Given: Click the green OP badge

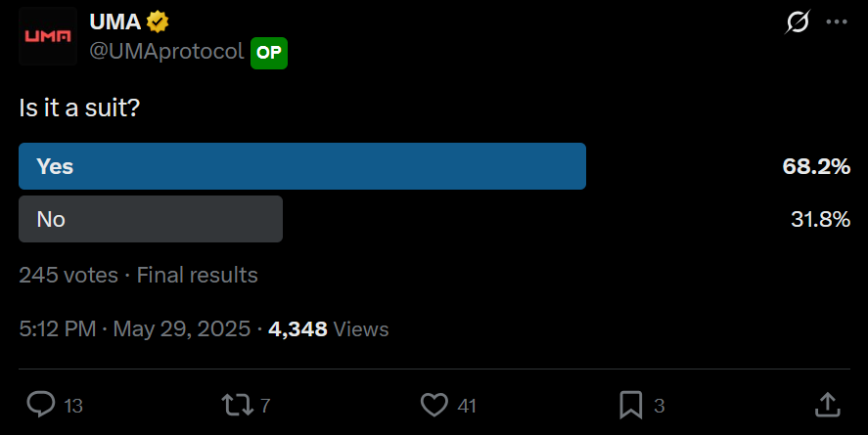Looking at the screenshot, I should [x=269, y=53].
